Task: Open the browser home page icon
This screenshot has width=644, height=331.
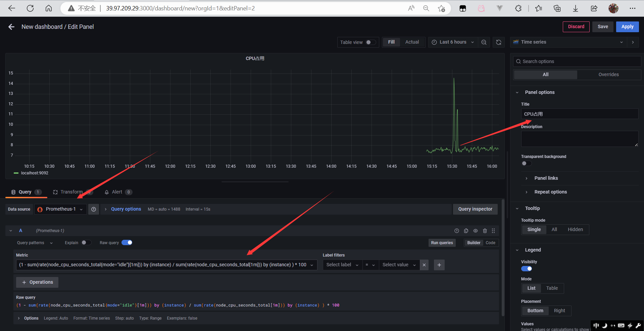Action: click(x=49, y=8)
